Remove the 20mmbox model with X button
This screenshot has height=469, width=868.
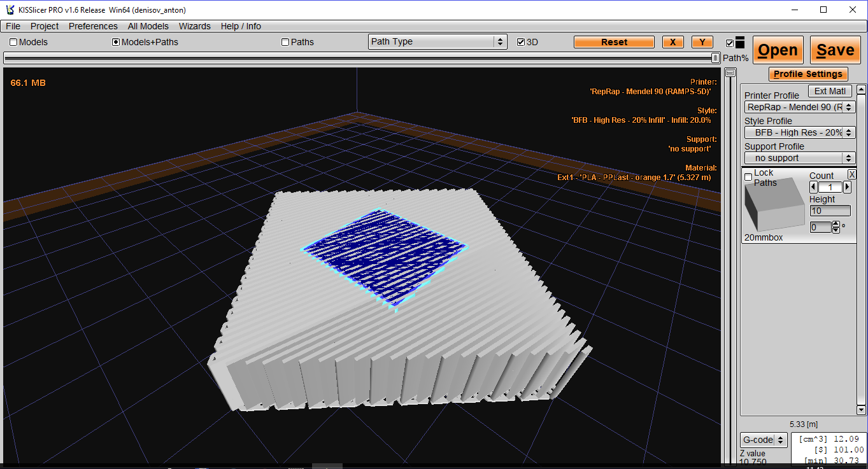pos(851,175)
